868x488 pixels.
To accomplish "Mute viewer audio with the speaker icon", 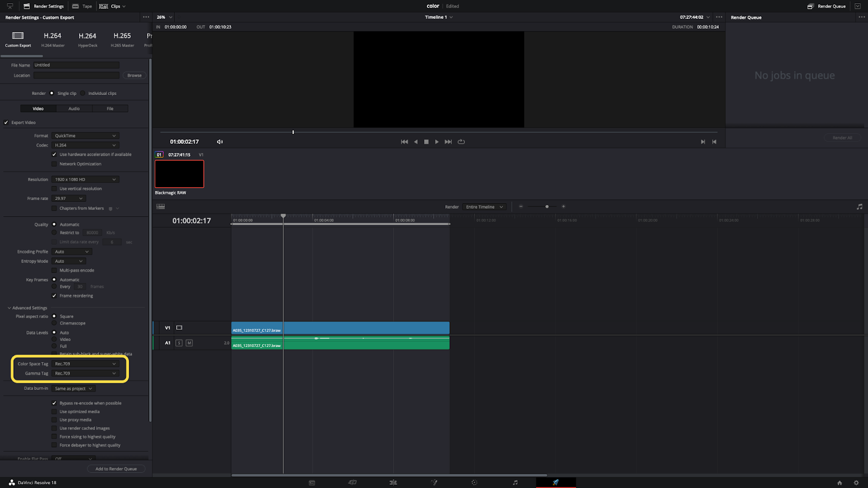I will [x=220, y=142].
